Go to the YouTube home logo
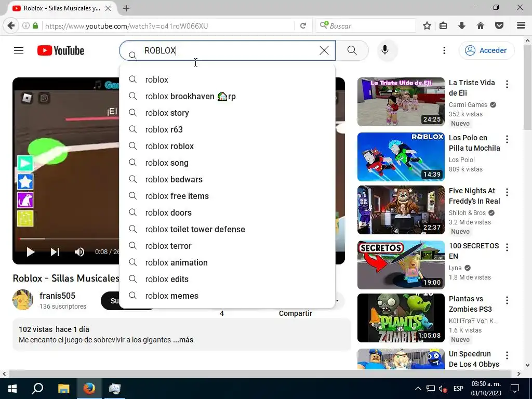 click(61, 50)
